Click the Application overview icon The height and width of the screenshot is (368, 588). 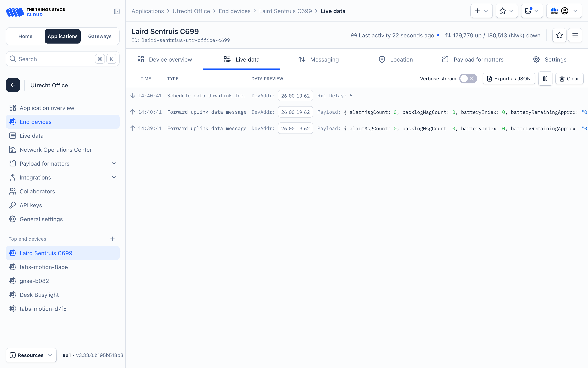13,108
